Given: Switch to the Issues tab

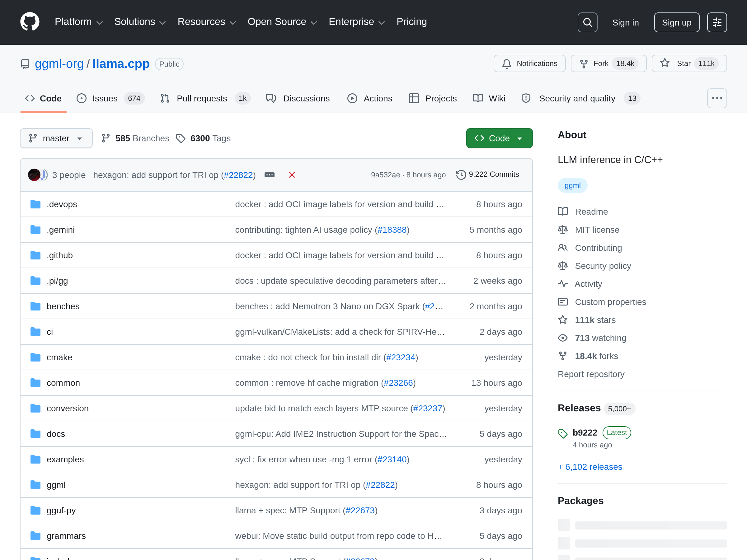Looking at the screenshot, I should [x=110, y=99].
